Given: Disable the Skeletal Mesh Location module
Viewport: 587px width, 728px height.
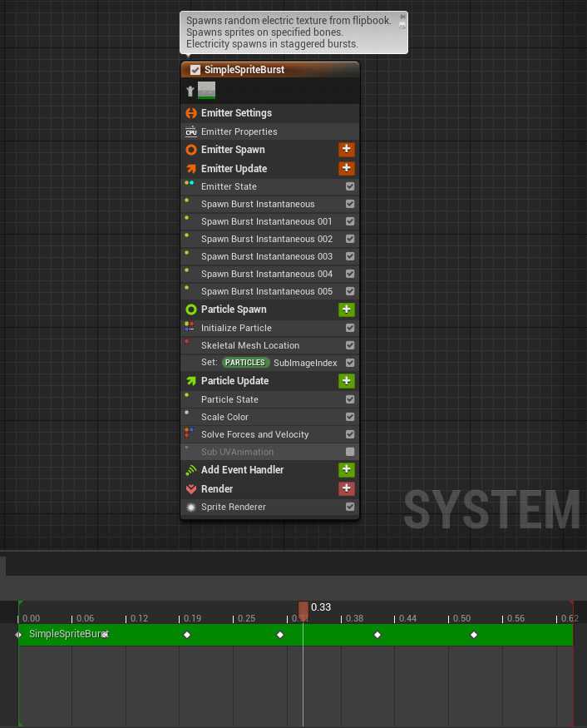Looking at the screenshot, I should [350, 345].
